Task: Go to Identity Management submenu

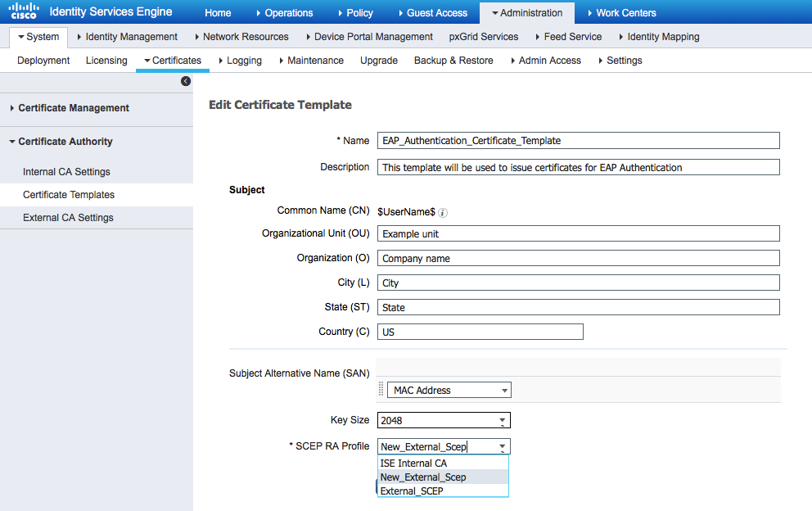Action: pos(131,37)
